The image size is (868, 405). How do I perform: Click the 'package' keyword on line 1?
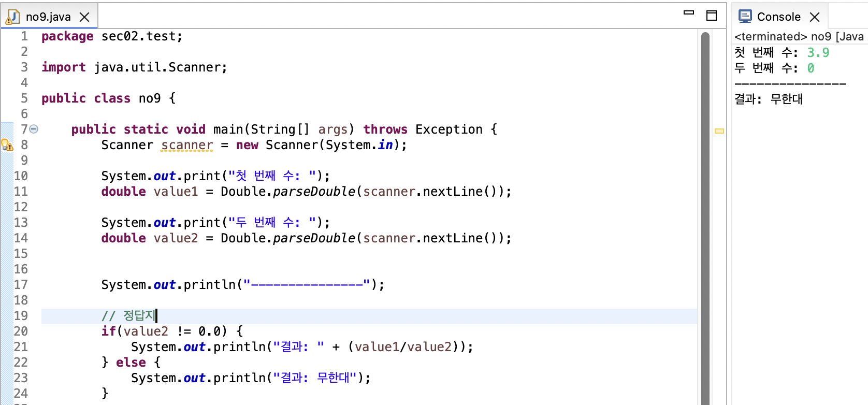pyautogui.click(x=67, y=37)
